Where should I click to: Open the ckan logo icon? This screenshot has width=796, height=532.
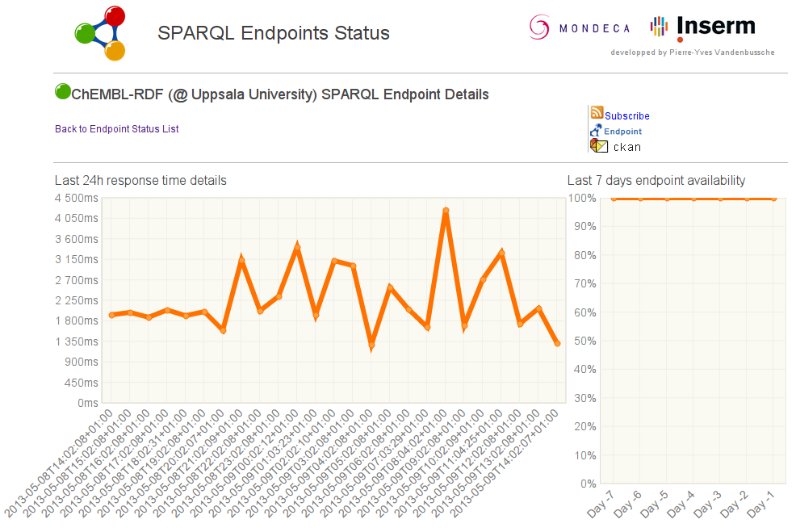tap(599, 145)
